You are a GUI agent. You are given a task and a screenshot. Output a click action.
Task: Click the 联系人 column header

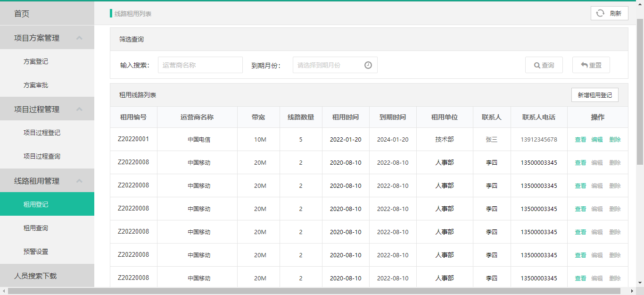[492, 117]
